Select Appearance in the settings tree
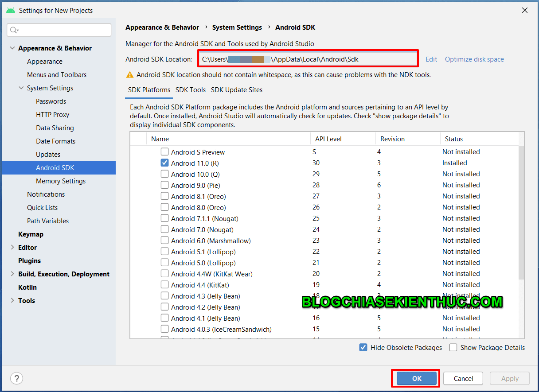 point(45,62)
